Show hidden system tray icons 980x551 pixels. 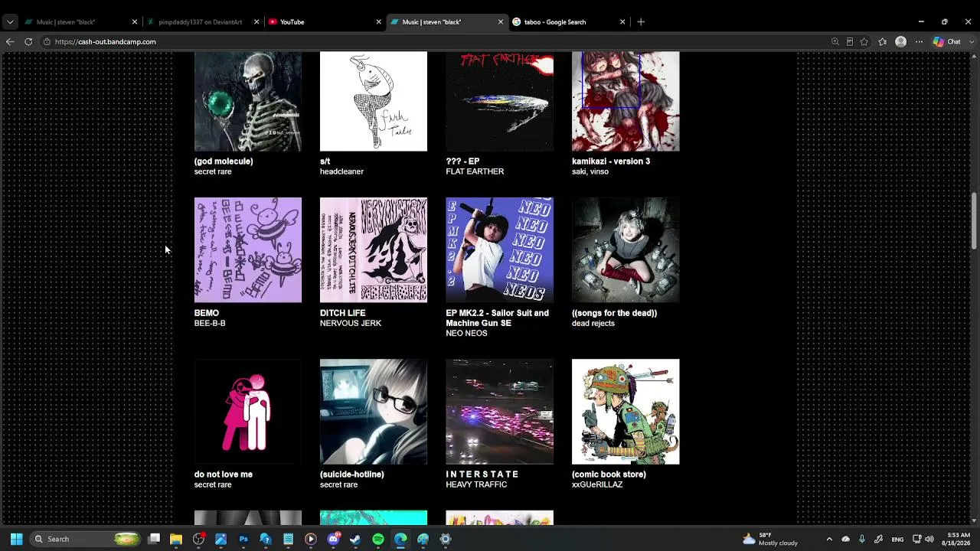pyautogui.click(x=829, y=539)
